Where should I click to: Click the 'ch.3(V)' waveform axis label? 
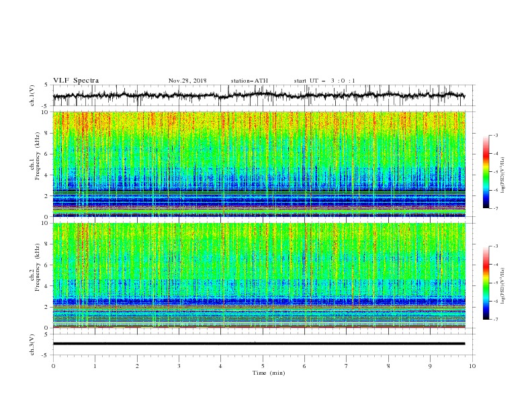pyautogui.click(x=32, y=345)
